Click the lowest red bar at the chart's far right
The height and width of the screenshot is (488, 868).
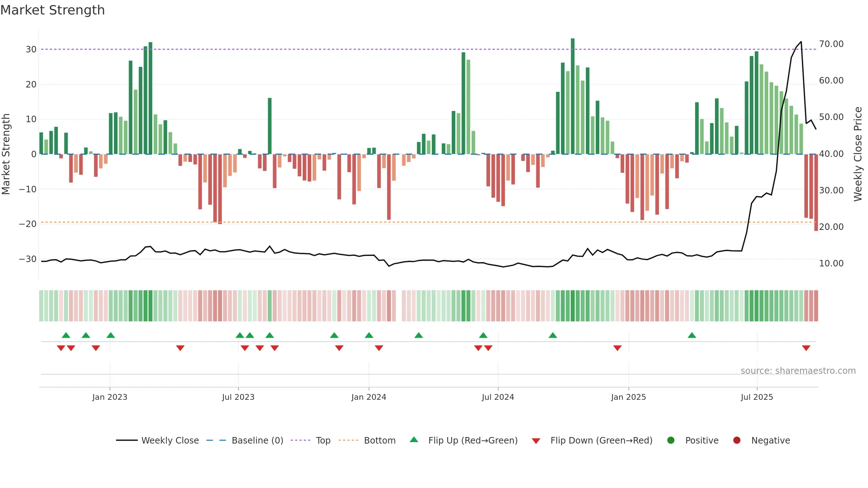[x=816, y=192]
